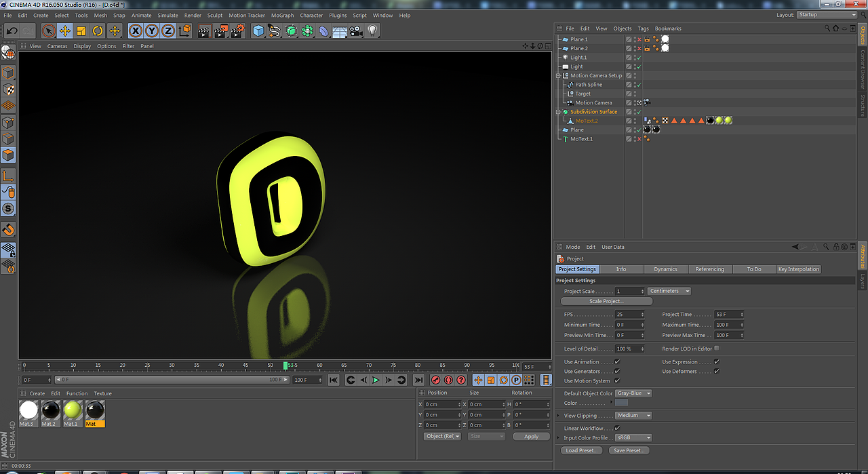The image size is (868, 474).
Task: Open viewport Cameras menu
Action: click(57, 46)
